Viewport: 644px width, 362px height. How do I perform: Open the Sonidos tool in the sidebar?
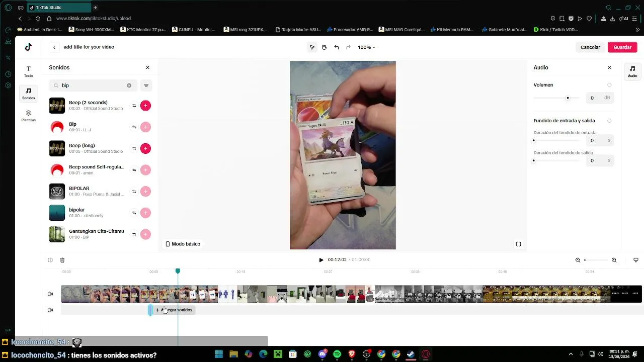point(28,93)
